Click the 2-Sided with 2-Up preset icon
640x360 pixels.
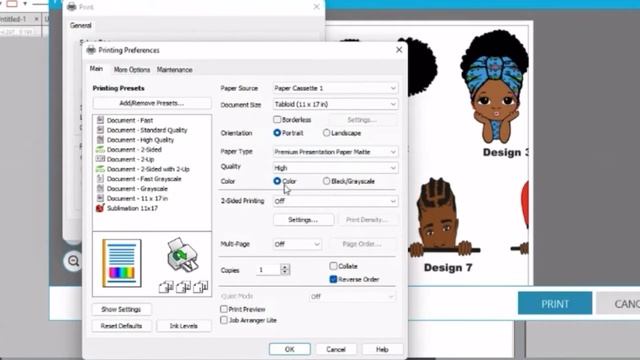(100, 169)
